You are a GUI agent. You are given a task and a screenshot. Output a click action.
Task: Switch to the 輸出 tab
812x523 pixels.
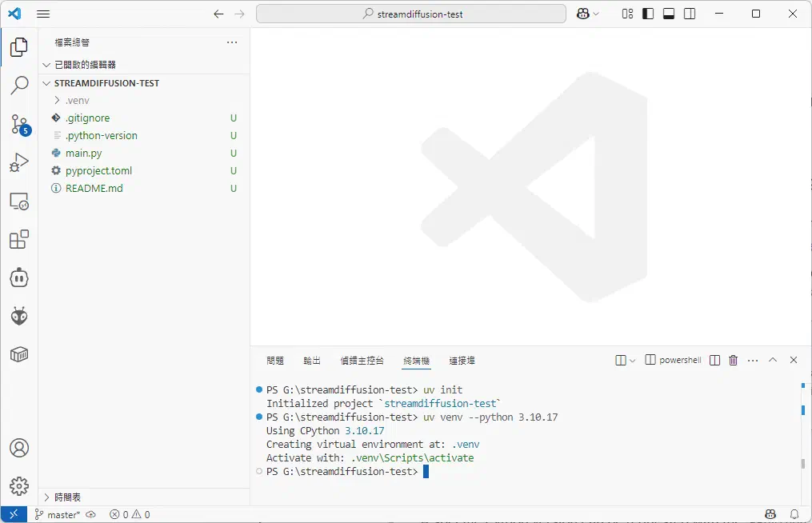click(312, 361)
